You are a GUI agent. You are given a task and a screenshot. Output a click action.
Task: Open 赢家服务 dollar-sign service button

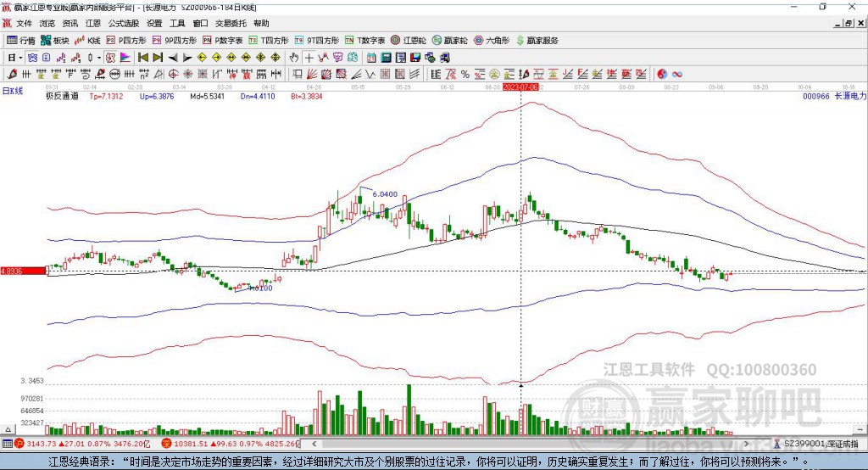(537, 41)
